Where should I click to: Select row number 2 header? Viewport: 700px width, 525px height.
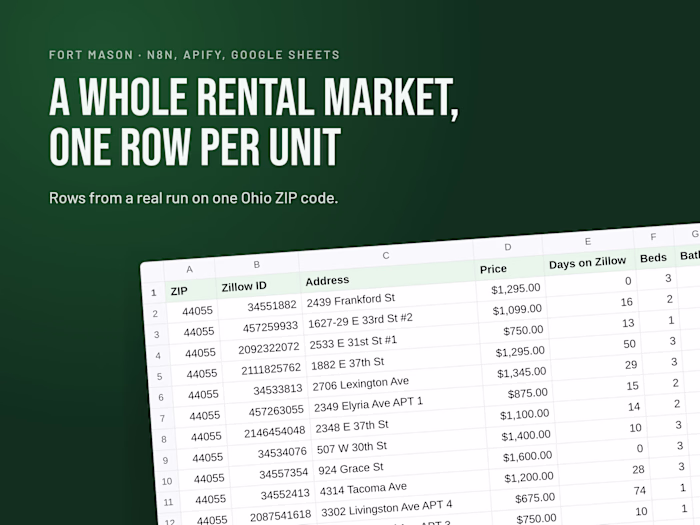[155, 313]
